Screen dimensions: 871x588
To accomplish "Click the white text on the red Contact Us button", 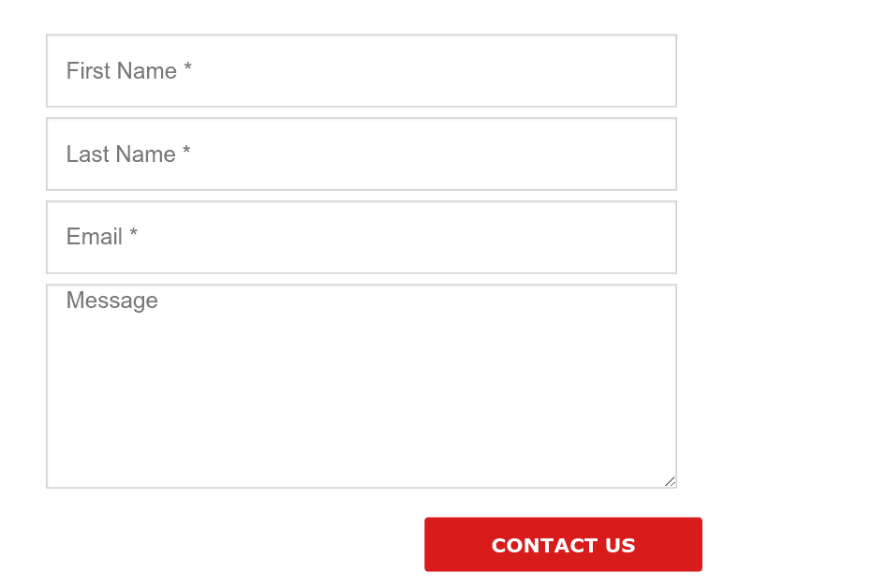I will pos(563,545).
